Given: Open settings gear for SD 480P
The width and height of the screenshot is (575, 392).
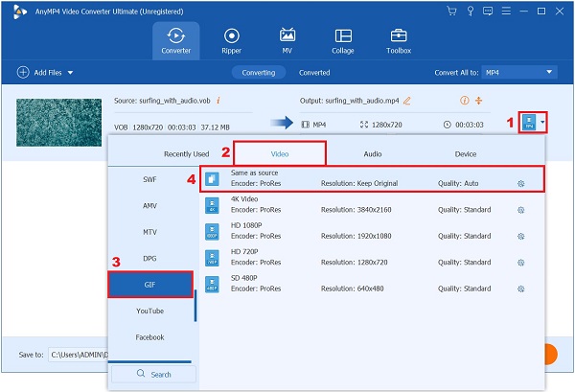Looking at the screenshot, I should (520, 289).
